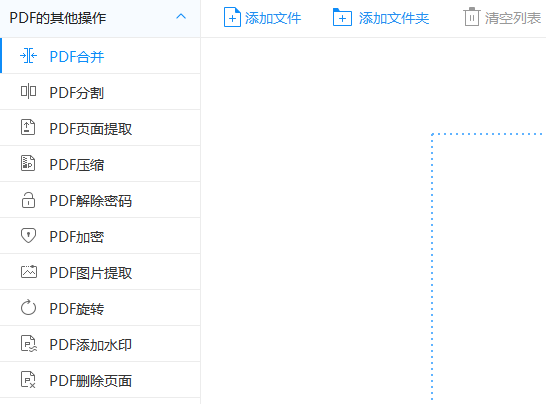Open the PDF旋转 tool
This screenshot has height=404, width=546.
point(100,308)
